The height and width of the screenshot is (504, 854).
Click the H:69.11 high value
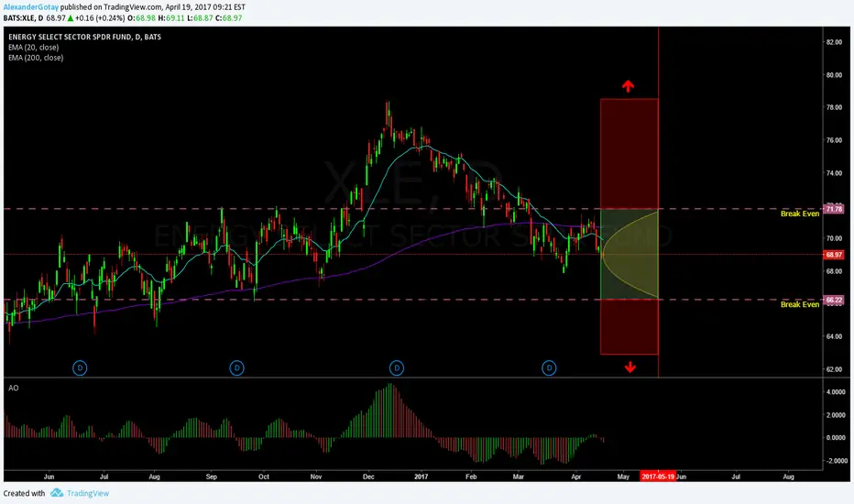pos(171,18)
